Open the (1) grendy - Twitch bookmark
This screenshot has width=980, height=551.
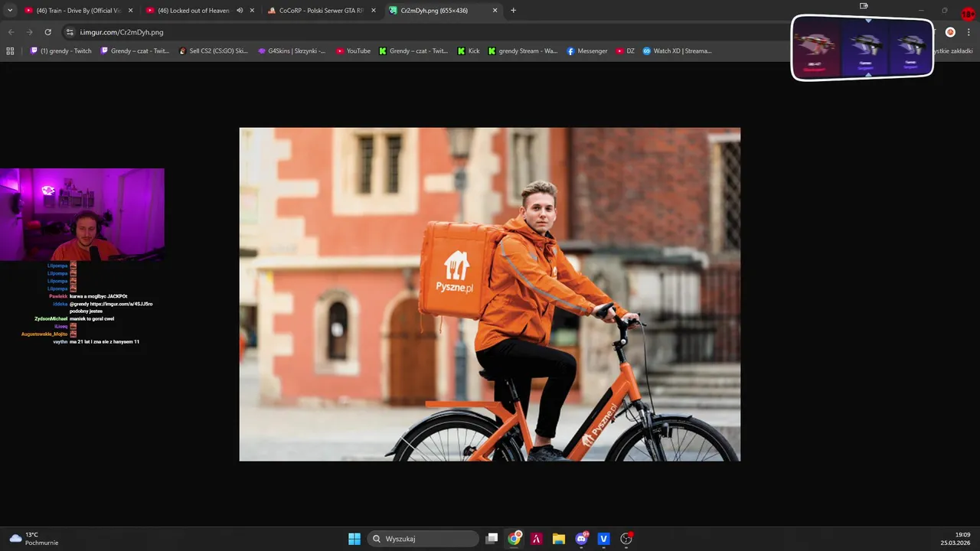pyautogui.click(x=60, y=51)
